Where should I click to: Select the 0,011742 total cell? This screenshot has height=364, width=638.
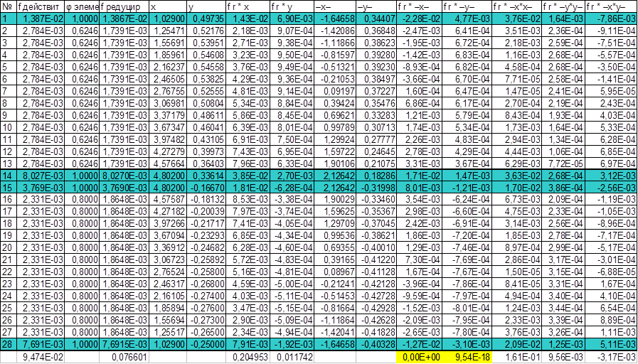[x=292, y=358]
